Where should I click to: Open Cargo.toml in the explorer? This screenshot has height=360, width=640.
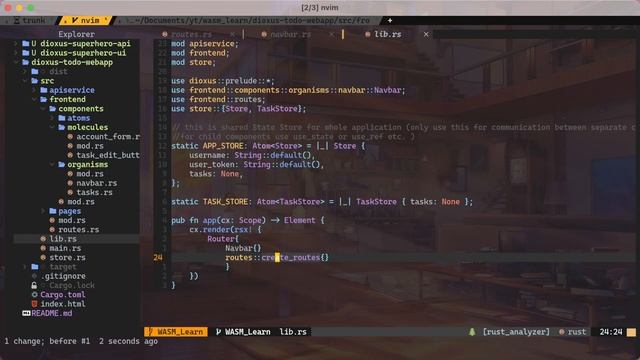(x=62, y=295)
